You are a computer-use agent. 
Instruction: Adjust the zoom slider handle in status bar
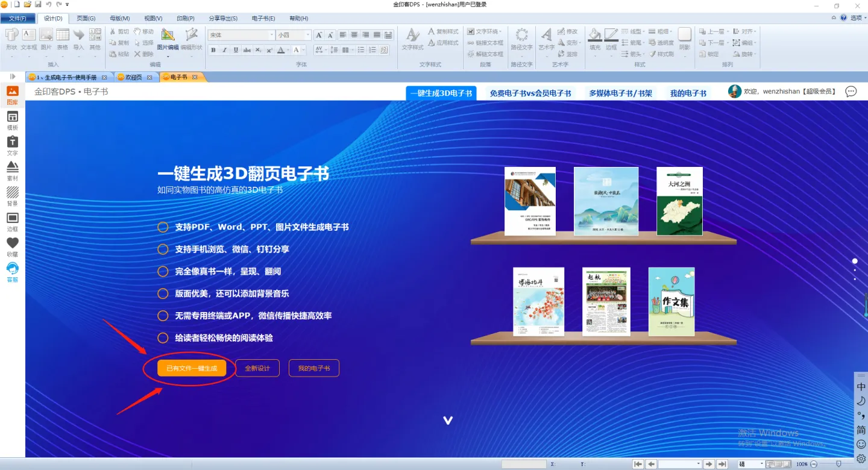pos(838,464)
